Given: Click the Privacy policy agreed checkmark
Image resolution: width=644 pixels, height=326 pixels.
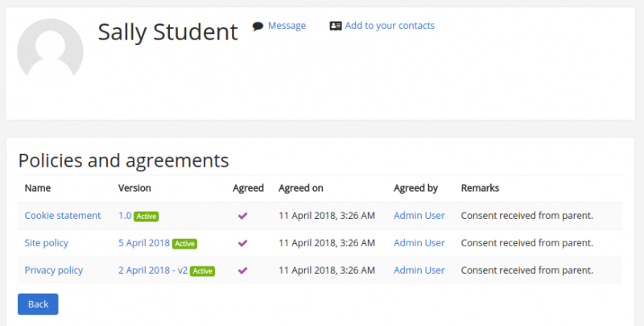Looking at the screenshot, I should (242, 270).
